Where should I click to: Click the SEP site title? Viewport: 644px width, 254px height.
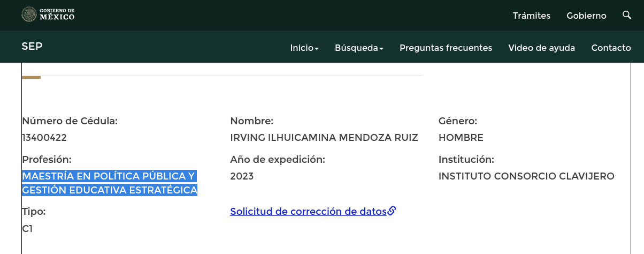click(x=32, y=47)
